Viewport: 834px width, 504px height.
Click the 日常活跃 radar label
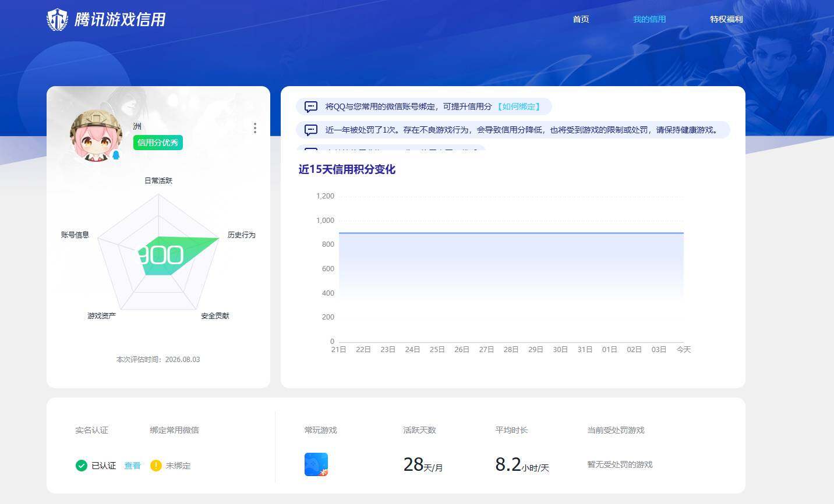click(x=158, y=180)
